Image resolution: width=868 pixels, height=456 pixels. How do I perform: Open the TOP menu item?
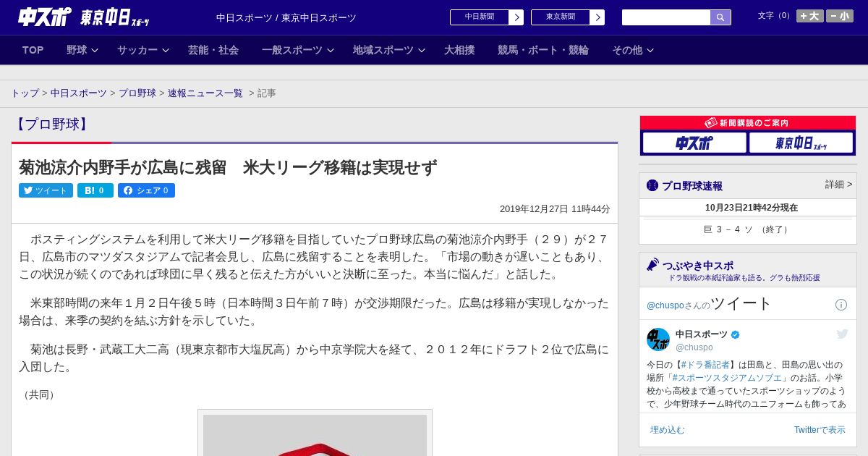(33, 50)
